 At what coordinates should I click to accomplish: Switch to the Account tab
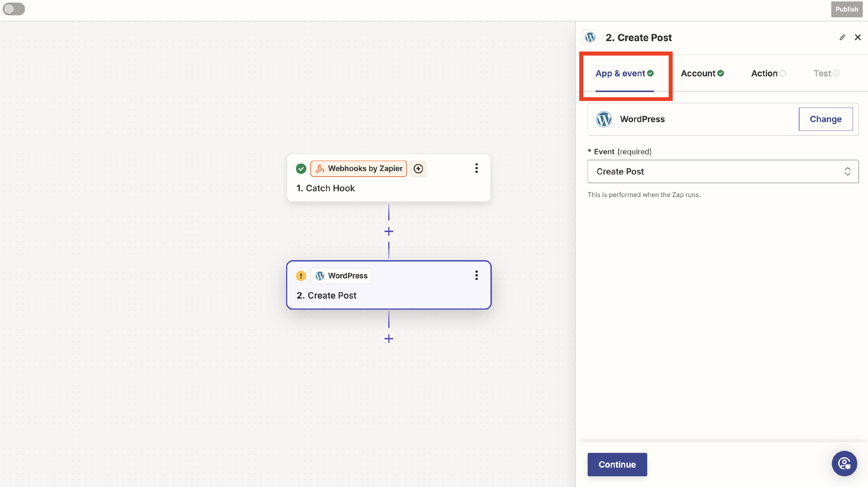click(x=702, y=73)
